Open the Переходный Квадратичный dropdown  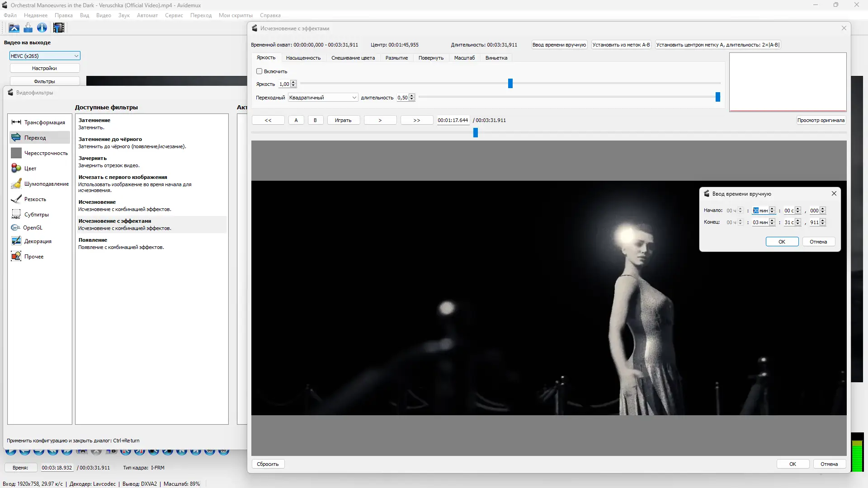[x=323, y=98]
